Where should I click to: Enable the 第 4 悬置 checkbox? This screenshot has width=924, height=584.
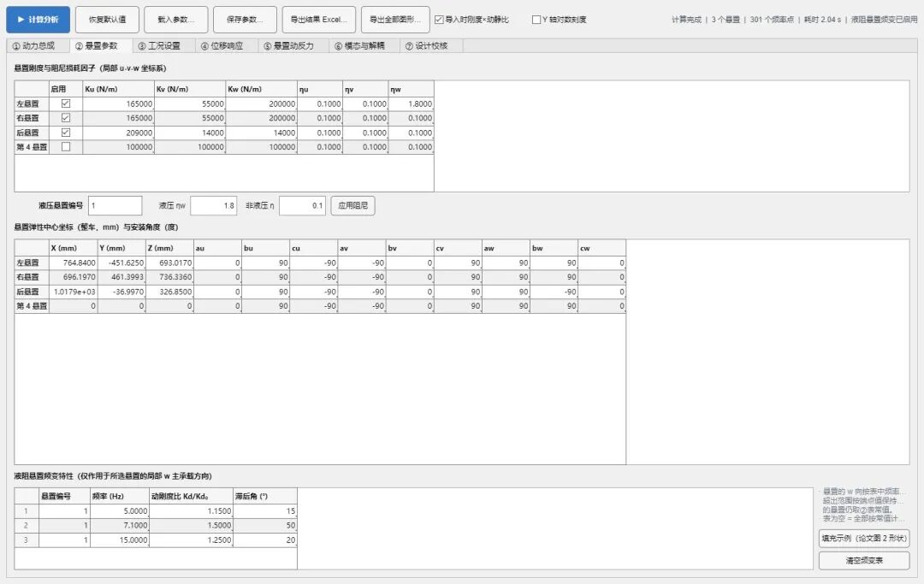pos(66,146)
